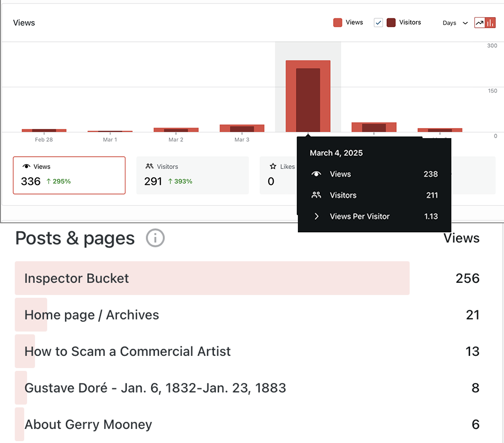Click the info icon beside Posts & pages

[155, 238]
